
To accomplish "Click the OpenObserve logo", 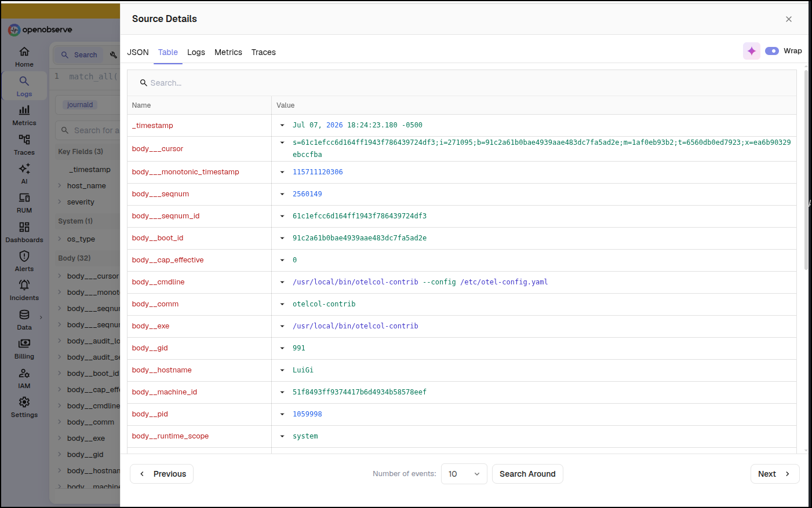I will [x=40, y=30].
